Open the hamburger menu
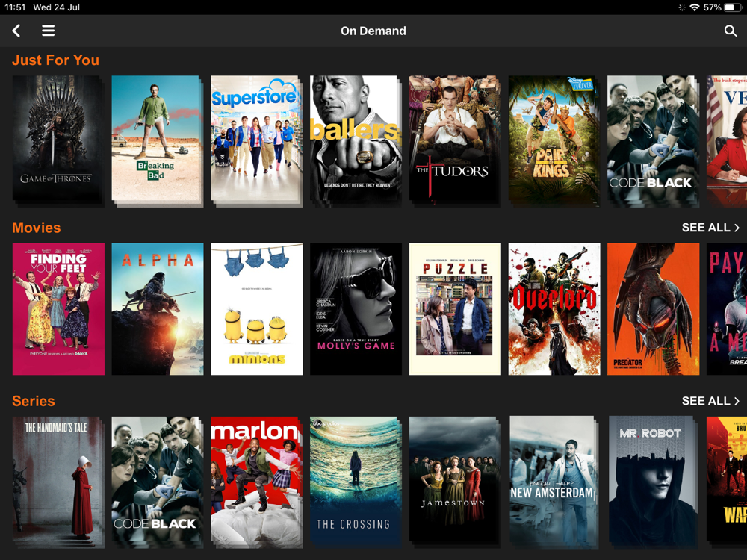 click(48, 31)
